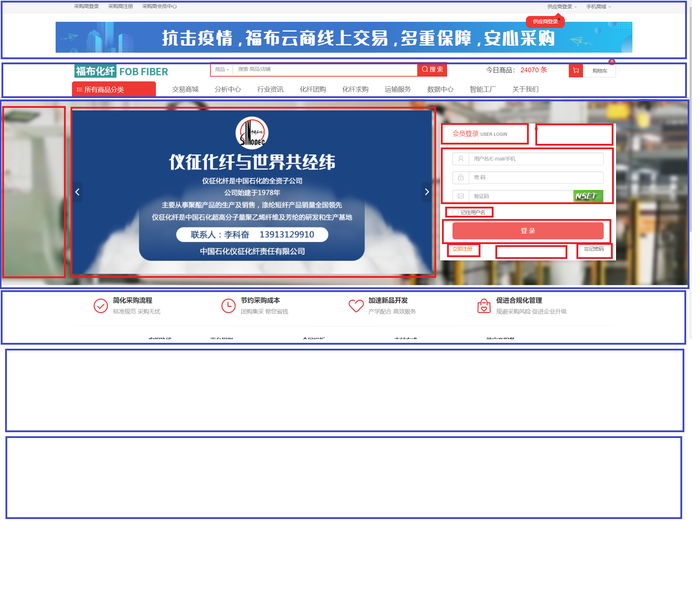This screenshot has height=600, width=700.
Task: Focus the 密码 password field
Action: [536, 177]
